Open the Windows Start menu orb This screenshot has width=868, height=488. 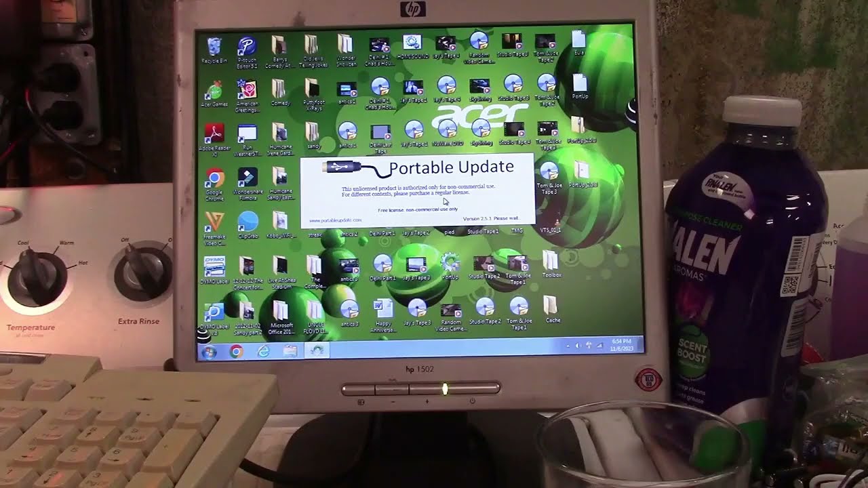(209, 352)
